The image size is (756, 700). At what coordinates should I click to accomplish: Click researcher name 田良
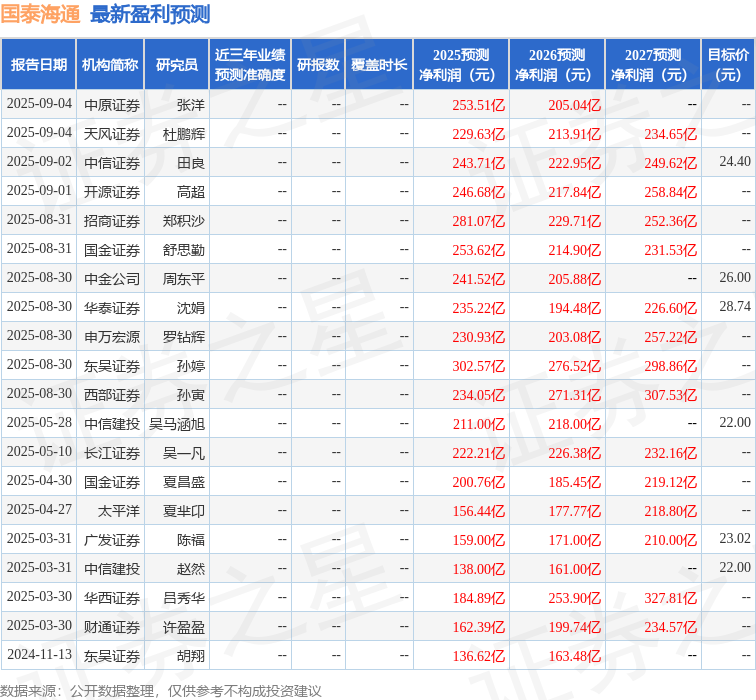(x=191, y=162)
